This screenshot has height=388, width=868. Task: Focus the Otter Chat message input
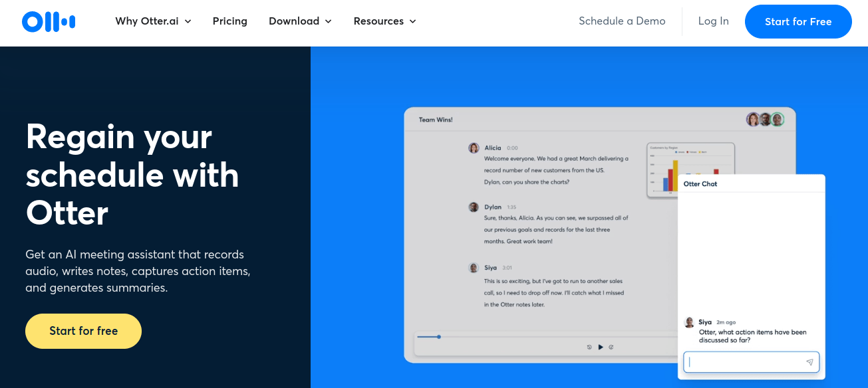point(752,362)
